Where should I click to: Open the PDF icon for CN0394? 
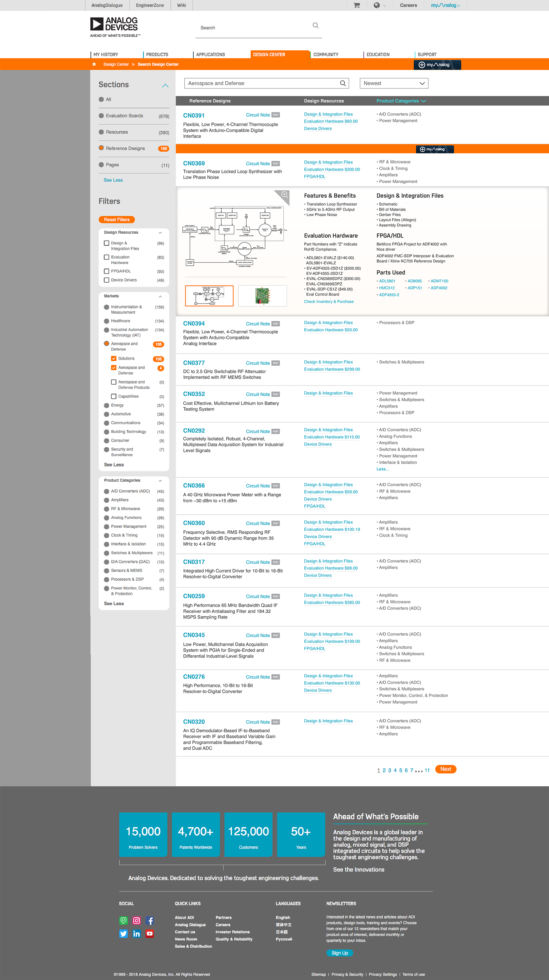point(276,324)
